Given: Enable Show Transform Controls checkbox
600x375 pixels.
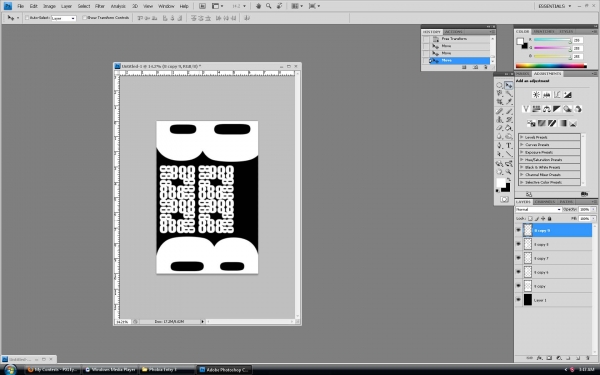Looking at the screenshot, I should pos(85,18).
